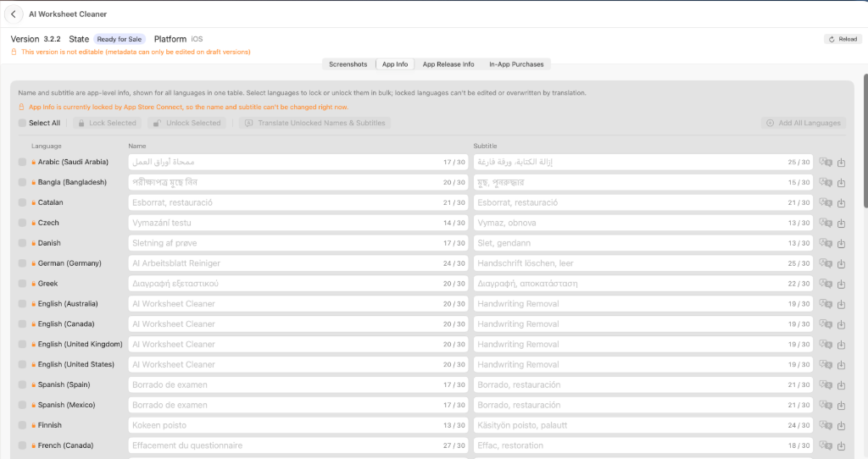This screenshot has height=459, width=868.
Task: Click translate icon in Catalan row
Action: [826, 202]
